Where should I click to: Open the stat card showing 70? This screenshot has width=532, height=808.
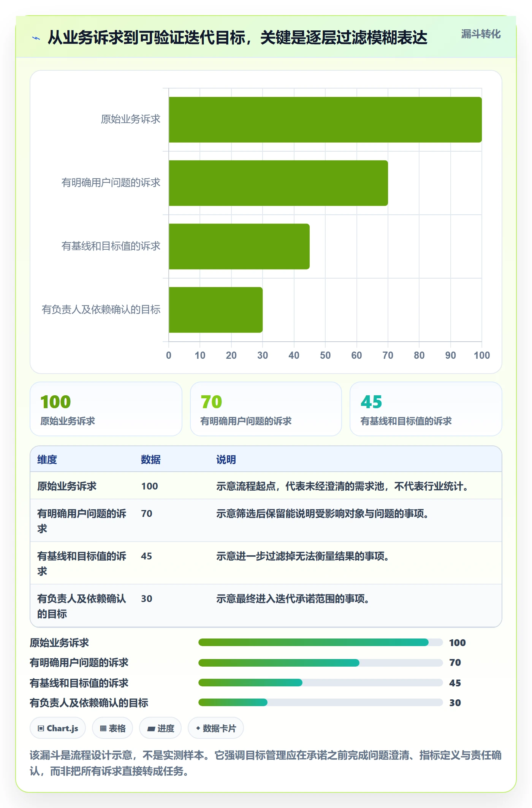266,409
